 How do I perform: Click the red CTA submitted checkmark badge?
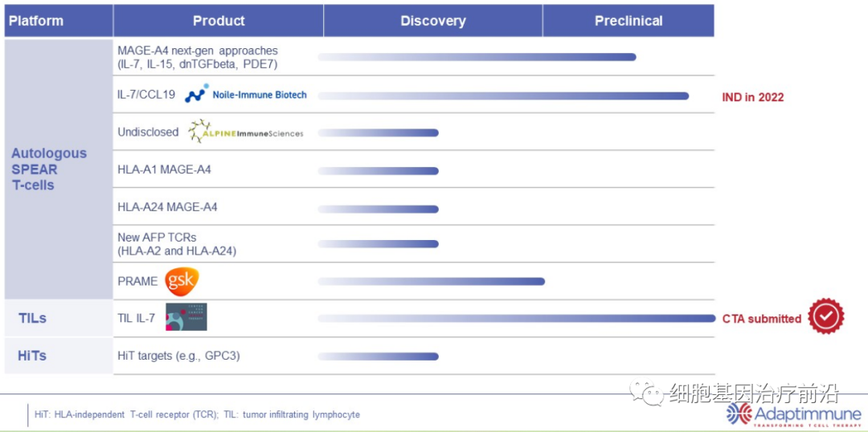pyautogui.click(x=825, y=317)
